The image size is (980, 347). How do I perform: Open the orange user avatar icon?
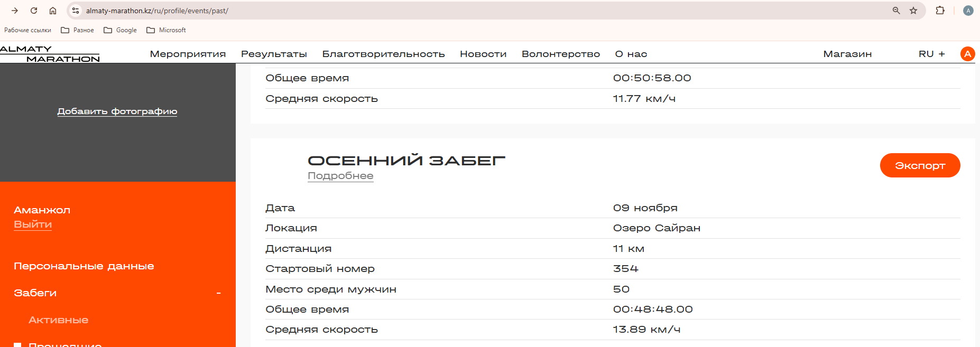pyautogui.click(x=967, y=54)
